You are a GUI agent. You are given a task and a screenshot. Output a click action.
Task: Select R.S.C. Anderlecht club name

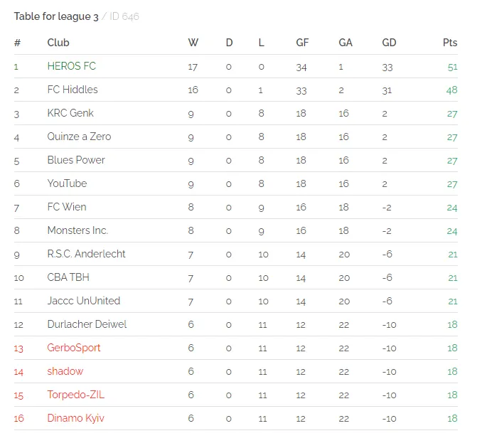86,254
